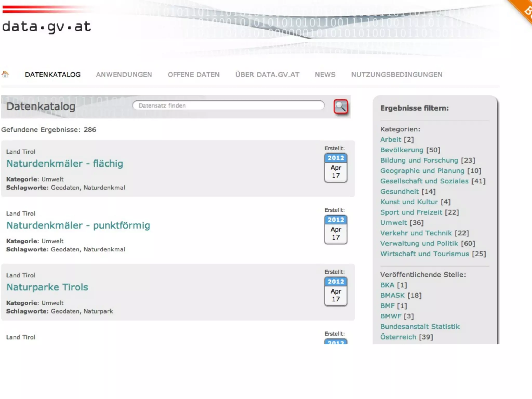This screenshot has width=532, height=399.
Task: Open the Datenkatalog menu item
Action: (53, 75)
